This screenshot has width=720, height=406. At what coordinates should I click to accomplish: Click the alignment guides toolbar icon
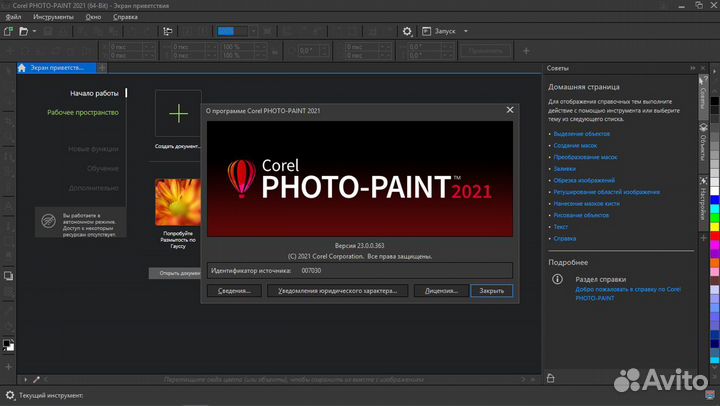[168, 31]
